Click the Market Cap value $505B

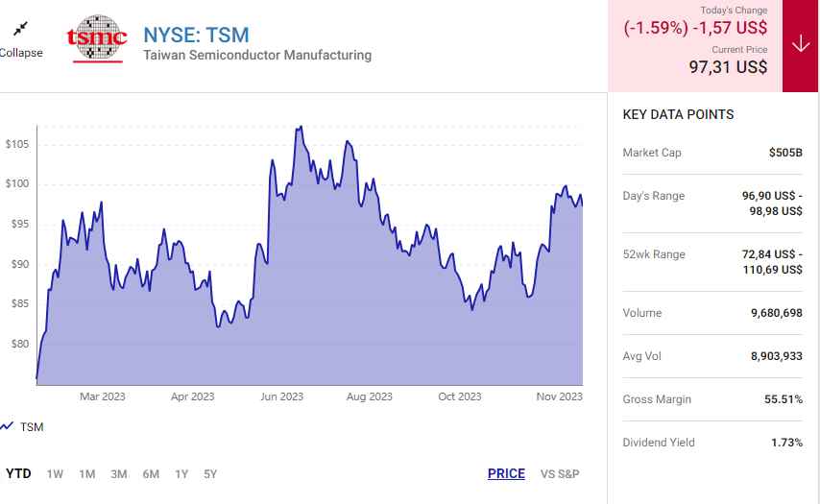pyautogui.click(x=785, y=153)
